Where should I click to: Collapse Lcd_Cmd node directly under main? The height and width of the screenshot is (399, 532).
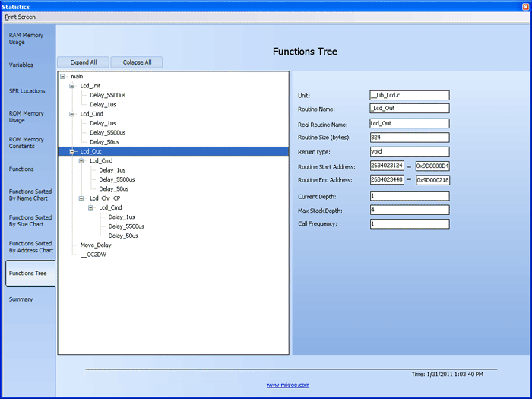point(71,114)
